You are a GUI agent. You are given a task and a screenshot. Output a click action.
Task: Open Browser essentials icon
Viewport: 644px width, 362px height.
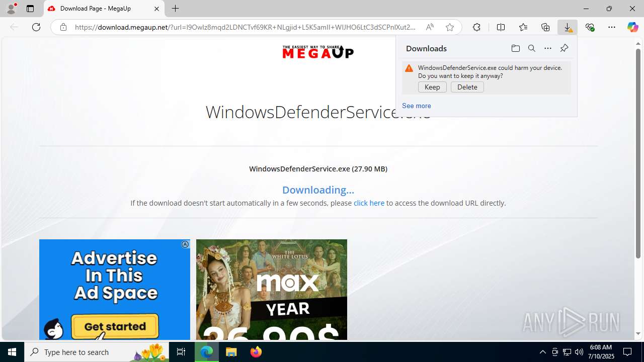pyautogui.click(x=590, y=27)
